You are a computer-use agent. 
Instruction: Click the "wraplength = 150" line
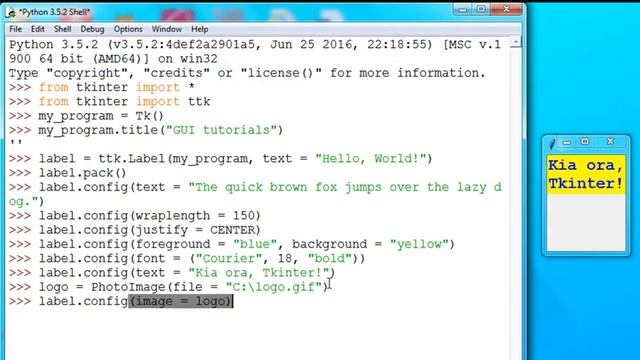point(149,216)
